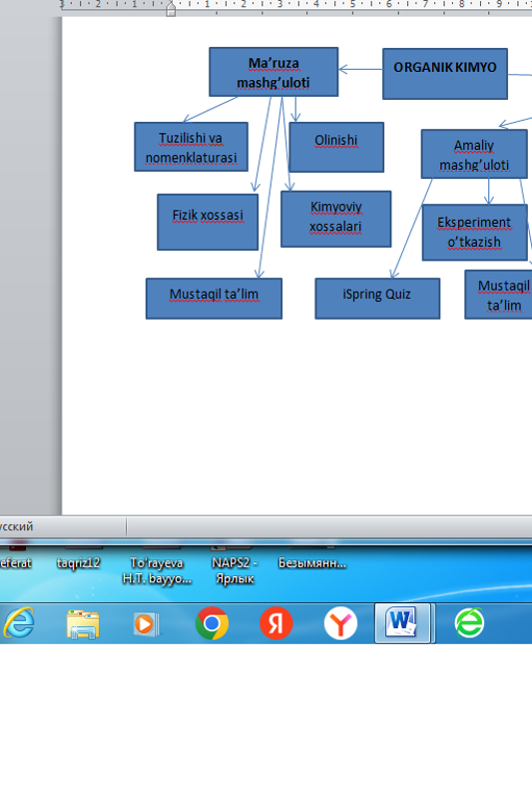This screenshot has width=532, height=799.
Task: Select the iSpring Quiz box
Action: [x=377, y=299]
